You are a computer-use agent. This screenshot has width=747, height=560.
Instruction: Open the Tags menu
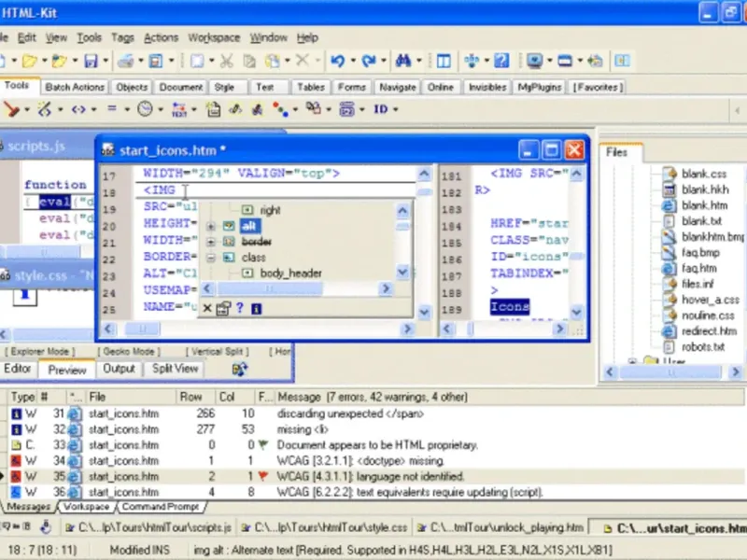pos(122,37)
